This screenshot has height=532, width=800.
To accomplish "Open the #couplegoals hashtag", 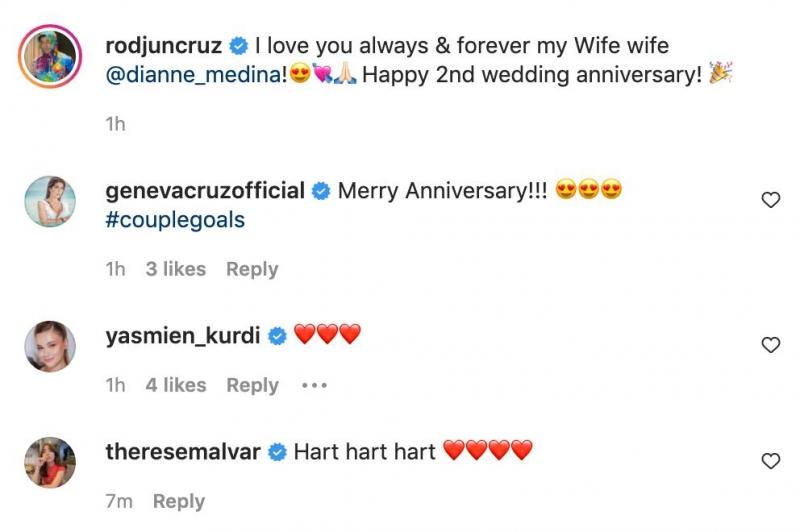I will pos(174,220).
